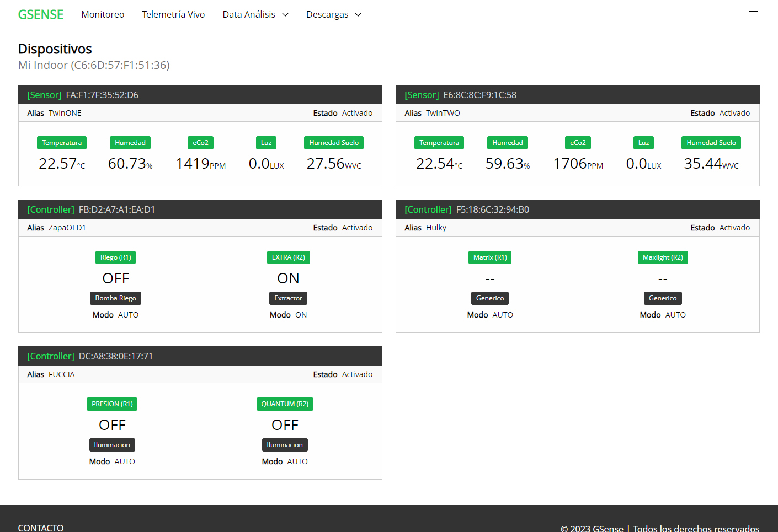Toggle the ON state of EXTRA relay
Viewport: 778px width, 532px height.
click(x=288, y=278)
